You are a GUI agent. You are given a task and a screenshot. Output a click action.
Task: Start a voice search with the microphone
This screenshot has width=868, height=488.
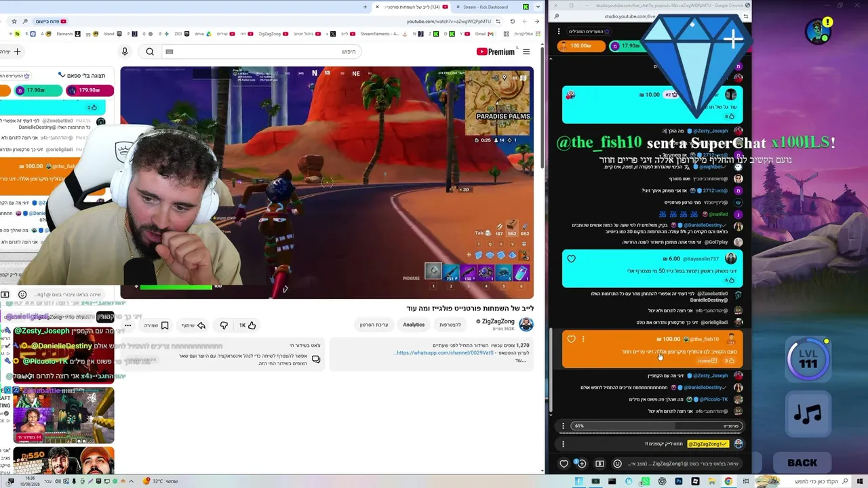(125, 52)
